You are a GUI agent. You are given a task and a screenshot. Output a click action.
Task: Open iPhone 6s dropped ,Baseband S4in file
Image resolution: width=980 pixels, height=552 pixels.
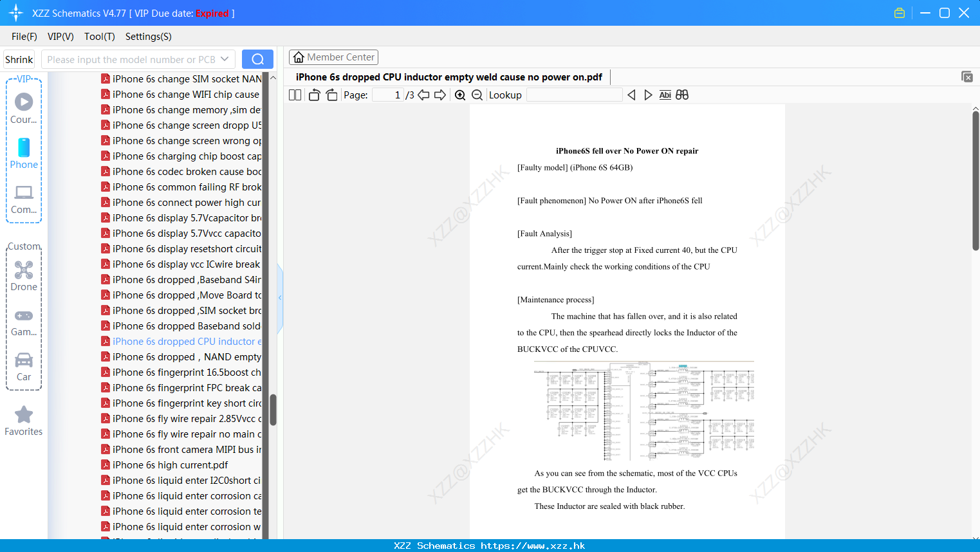(181, 280)
